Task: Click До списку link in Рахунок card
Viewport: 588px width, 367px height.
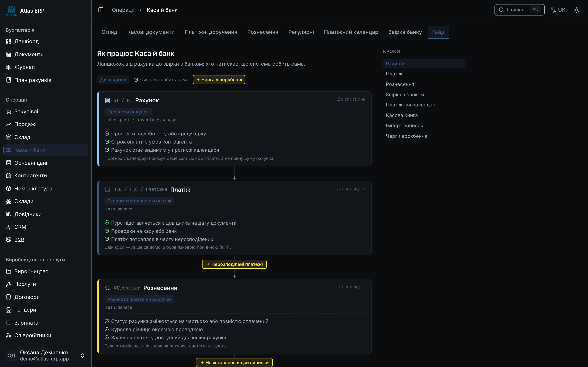Action: [x=351, y=99]
